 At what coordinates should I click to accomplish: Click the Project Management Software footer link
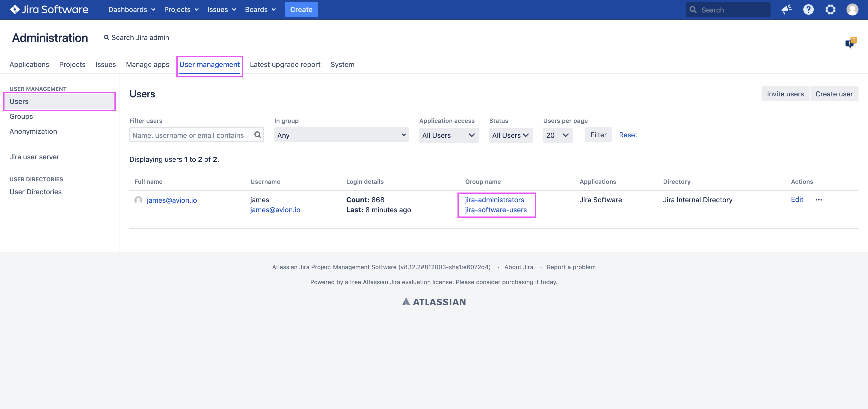[354, 267]
